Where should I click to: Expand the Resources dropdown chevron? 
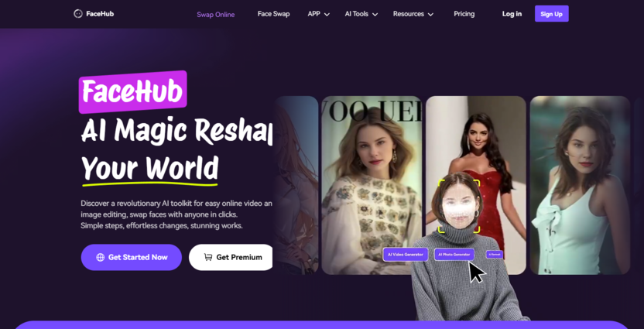click(430, 15)
